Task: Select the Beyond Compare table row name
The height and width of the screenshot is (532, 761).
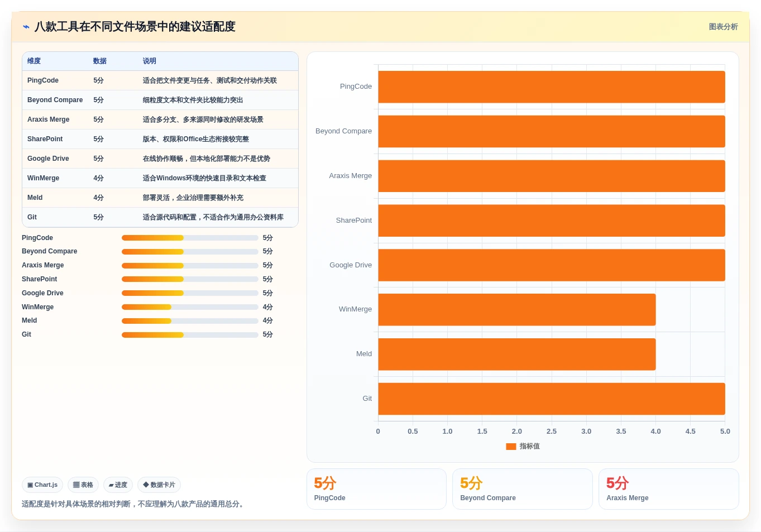Action: pos(55,100)
